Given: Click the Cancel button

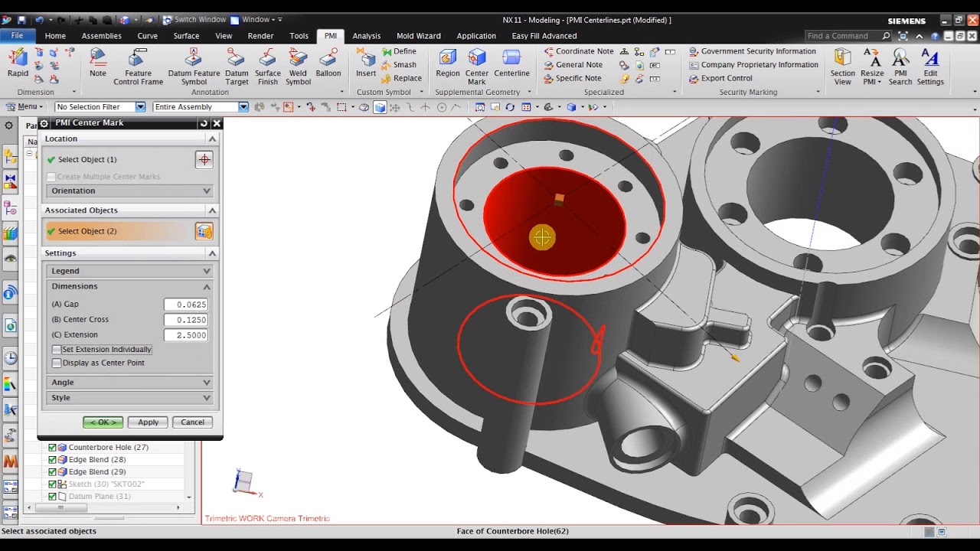Looking at the screenshot, I should [x=192, y=422].
